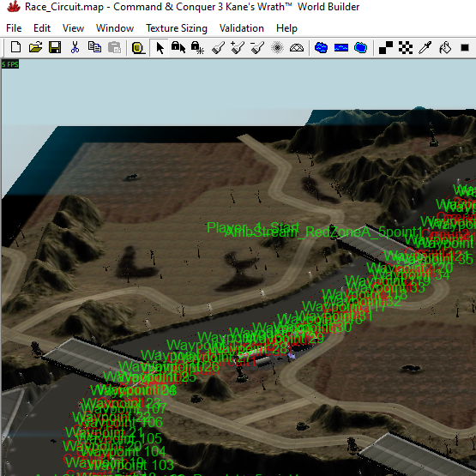Select the plus brush raise tool

(238, 48)
